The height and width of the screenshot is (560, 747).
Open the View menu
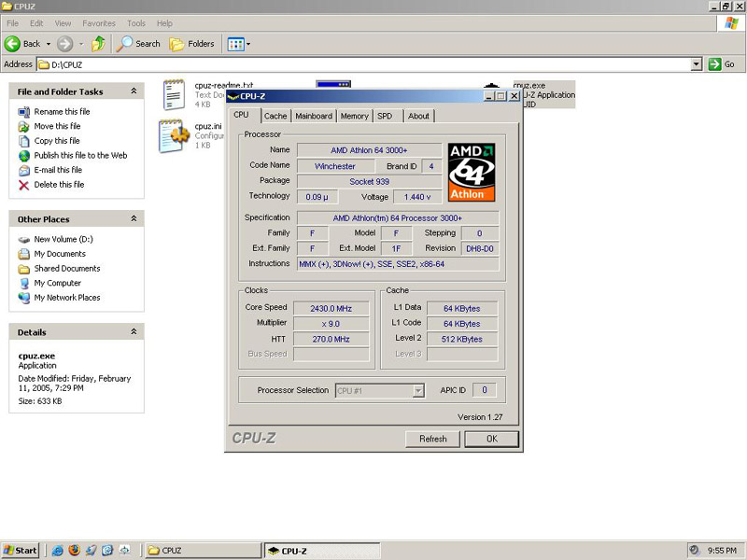click(x=63, y=23)
